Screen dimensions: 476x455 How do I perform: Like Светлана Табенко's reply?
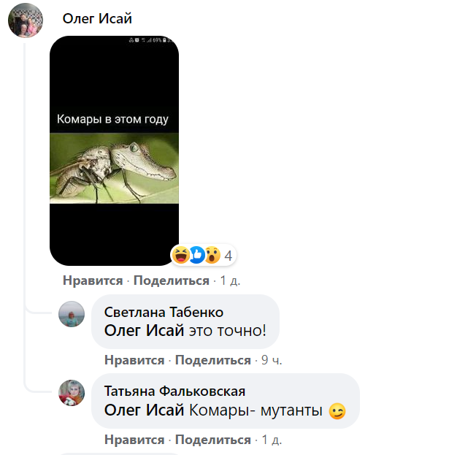pos(134,360)
